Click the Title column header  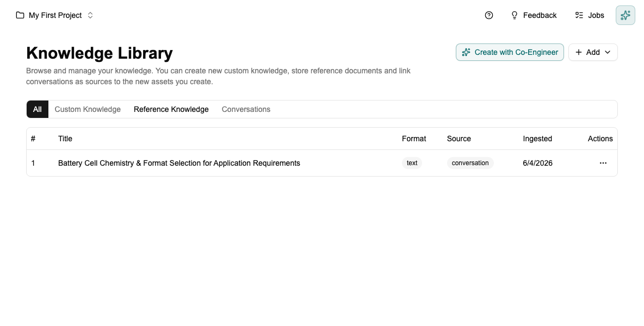click(65, 139)
